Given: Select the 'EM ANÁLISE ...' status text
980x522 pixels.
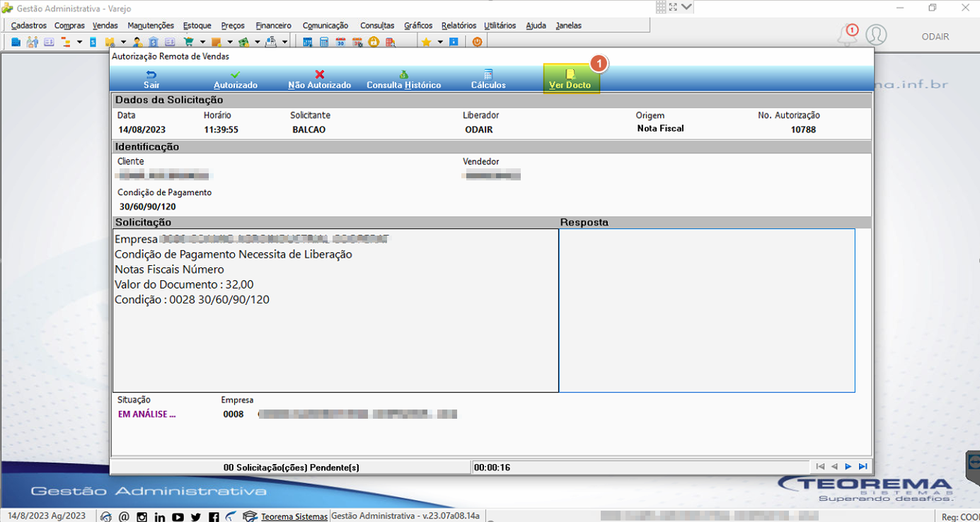Looking at the screenshot, I should pos(147,414).
